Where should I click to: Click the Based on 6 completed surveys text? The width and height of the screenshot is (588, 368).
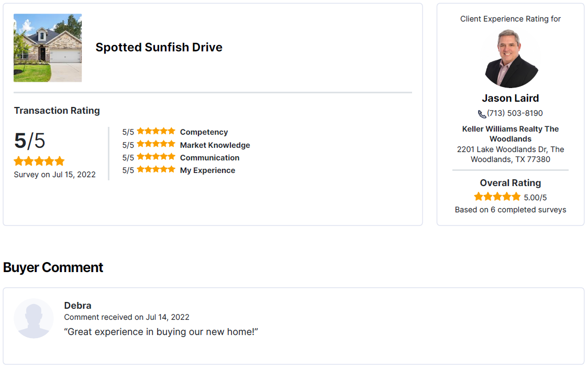coord(511,210)
